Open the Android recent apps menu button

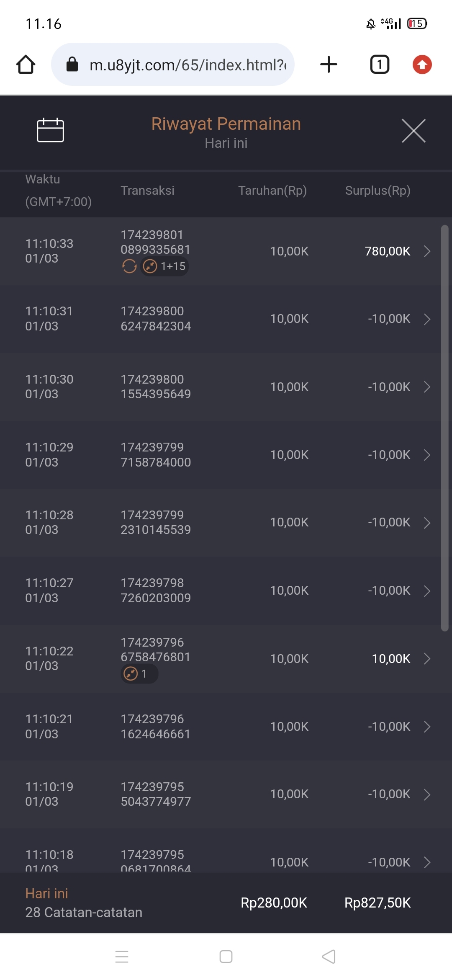pyautogui.click(x=122, y=957)
